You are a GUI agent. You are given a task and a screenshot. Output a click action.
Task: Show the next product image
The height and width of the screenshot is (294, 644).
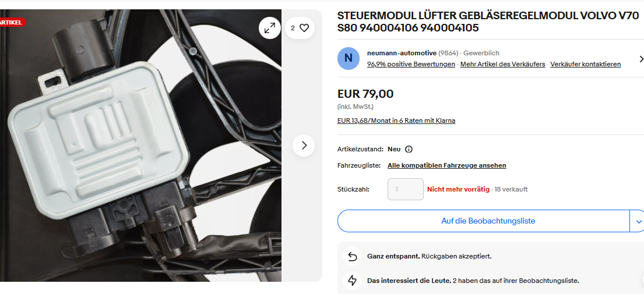[x=304, y=145]
